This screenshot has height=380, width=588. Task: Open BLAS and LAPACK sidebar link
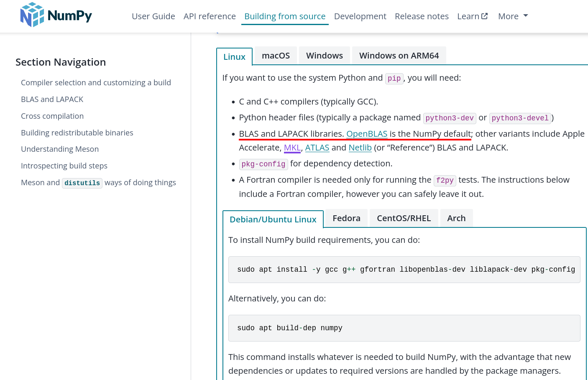point(52,99)
